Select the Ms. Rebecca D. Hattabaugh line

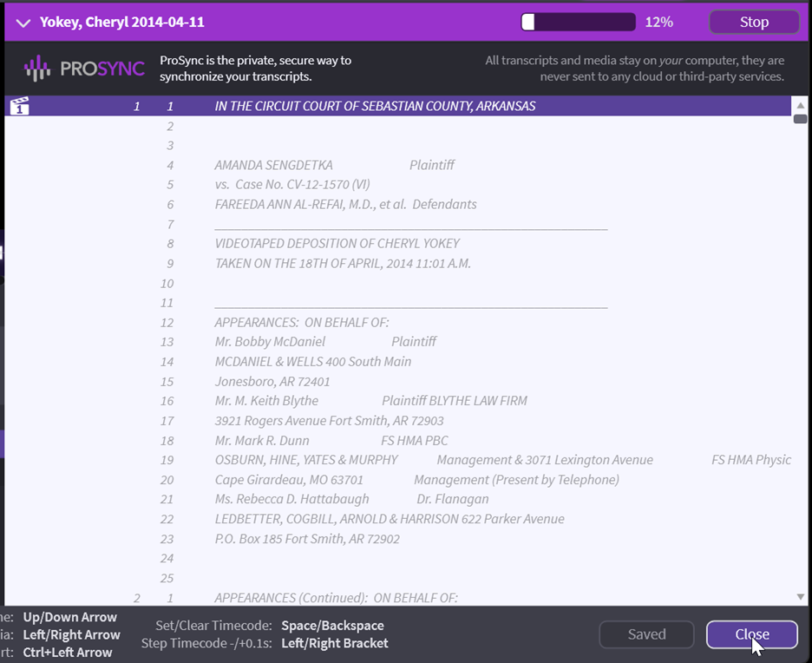click(x=351, y=499)
